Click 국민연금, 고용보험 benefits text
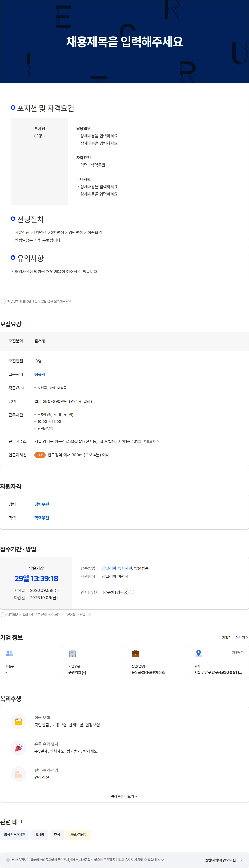Viewport: 249px width, 868px height. (67, 725)
